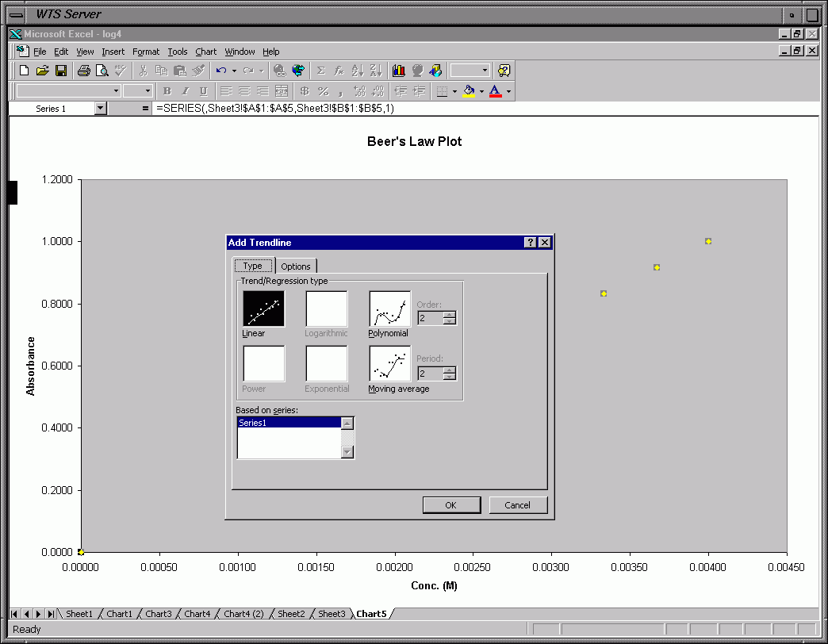
Task: Switch to the Sheet3 worksheet tab
Action: tap(332, 614)
